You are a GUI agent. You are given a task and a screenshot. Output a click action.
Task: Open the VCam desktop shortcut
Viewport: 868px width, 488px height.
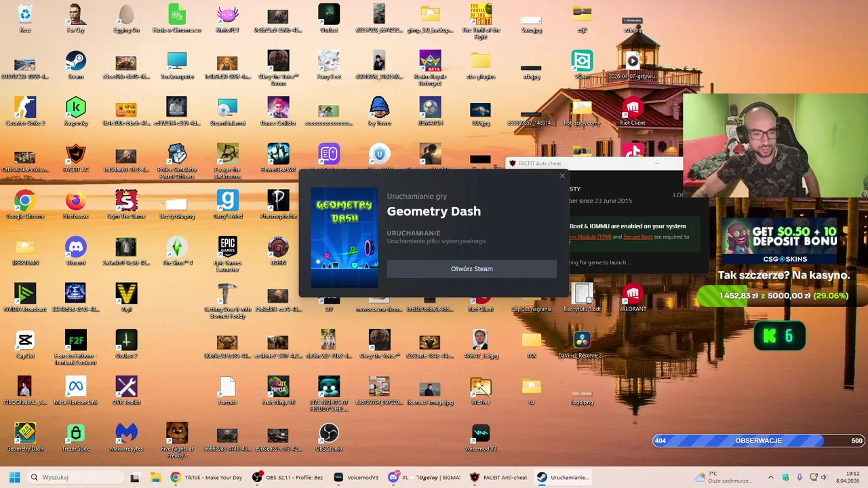click(x=582, y=65)
